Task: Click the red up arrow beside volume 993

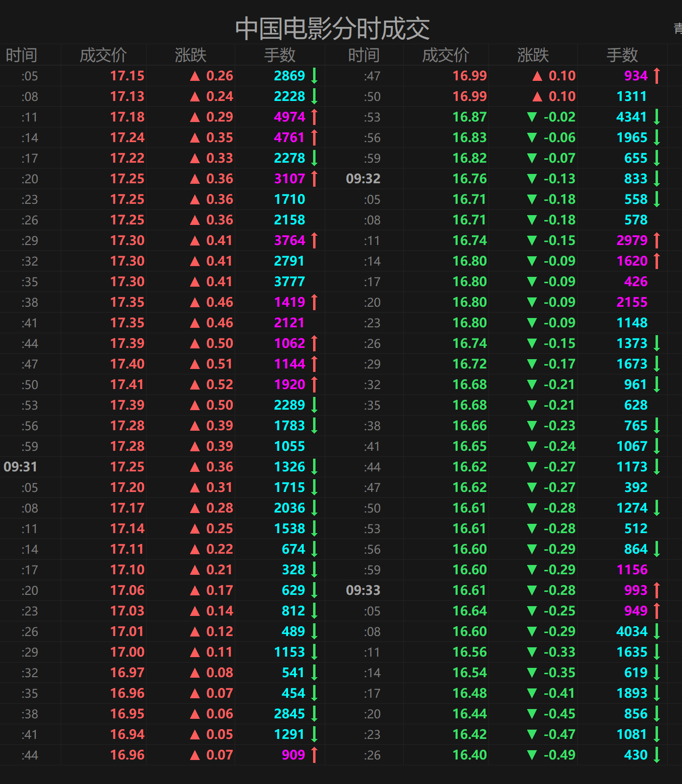Action: point(657,590)
